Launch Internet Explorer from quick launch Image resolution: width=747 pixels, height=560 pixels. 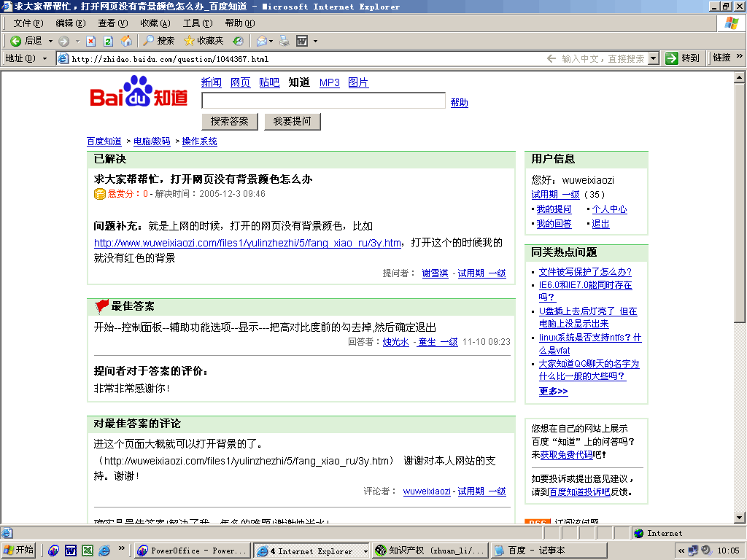click(x=104, y=551)
